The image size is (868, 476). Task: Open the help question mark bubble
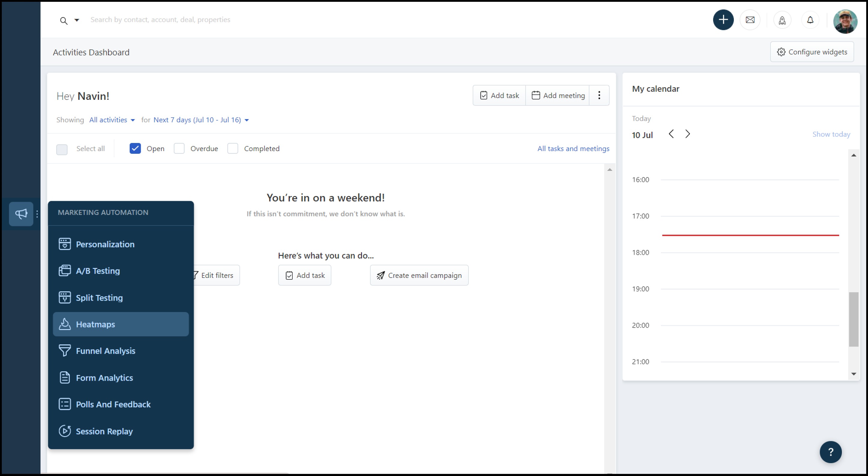[x=830, y=452]
